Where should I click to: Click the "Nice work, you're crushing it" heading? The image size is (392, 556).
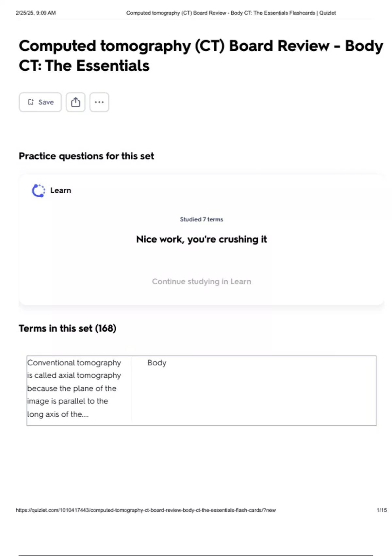pos(202,239)
